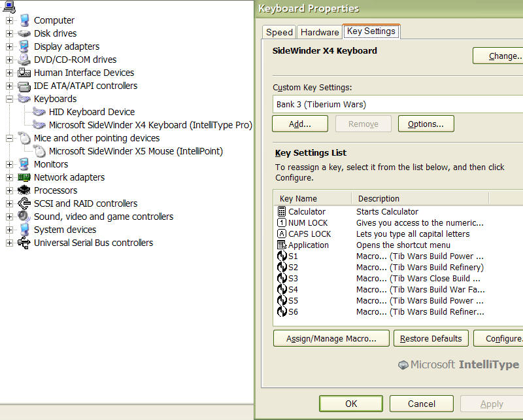Expand the Disk drives node
This screenshot has width=523, height=420.
point(9,33)
